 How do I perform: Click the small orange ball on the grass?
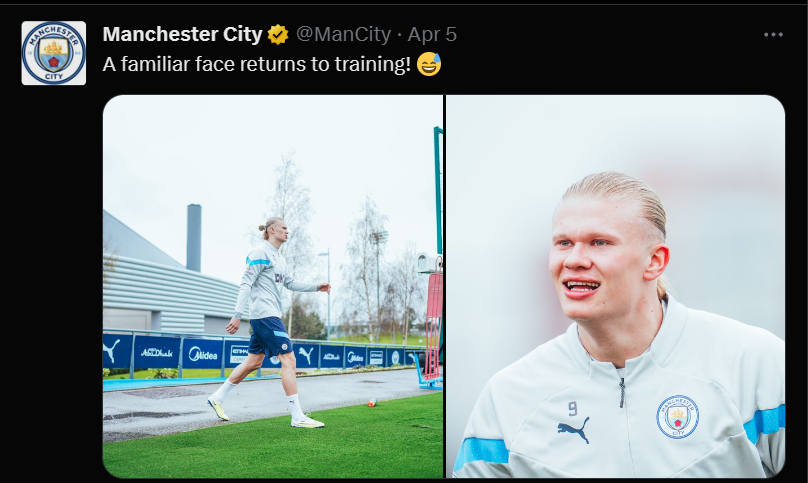tap(371, 402)
